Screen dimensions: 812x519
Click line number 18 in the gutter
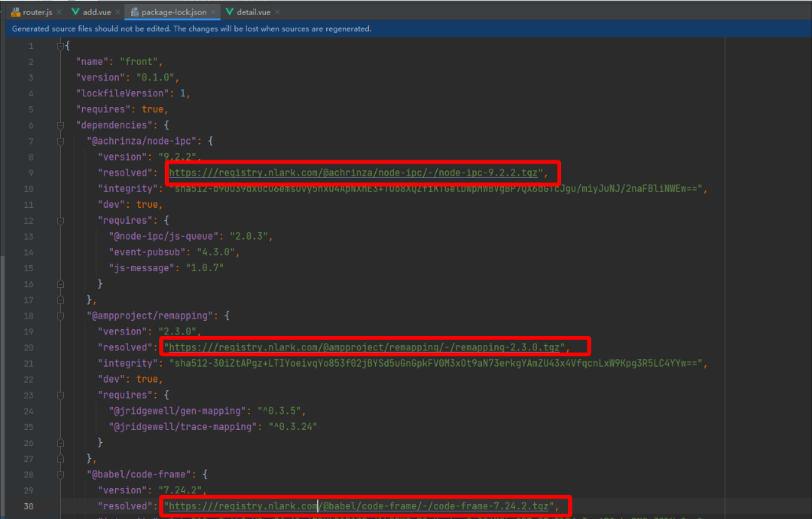click(29, 316)
